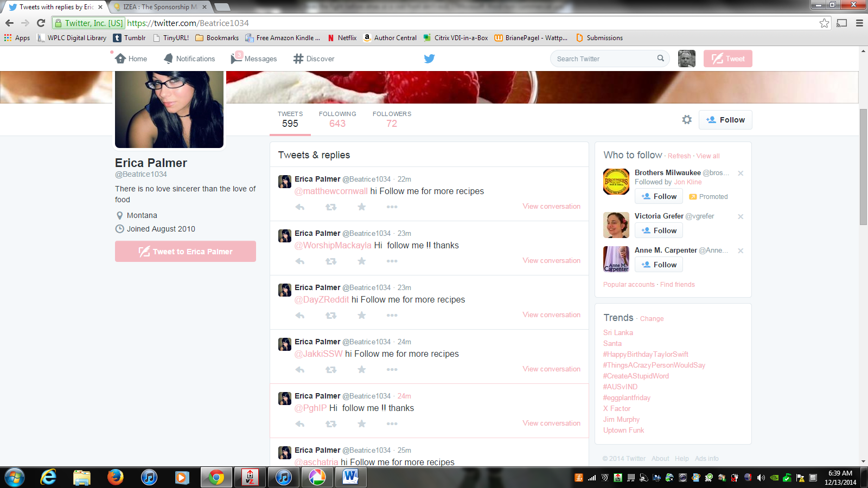
Task: Follow Brothers Milwaukee
Action: point(659,196)
